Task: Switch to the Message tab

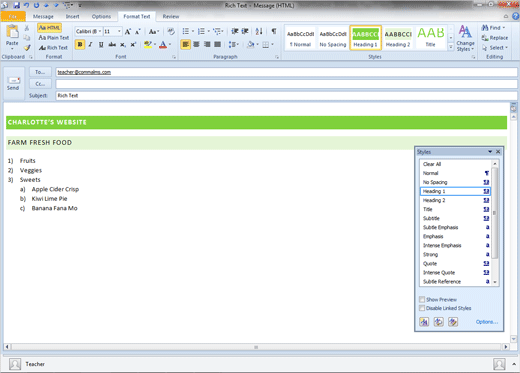Action: pos(43,16)
